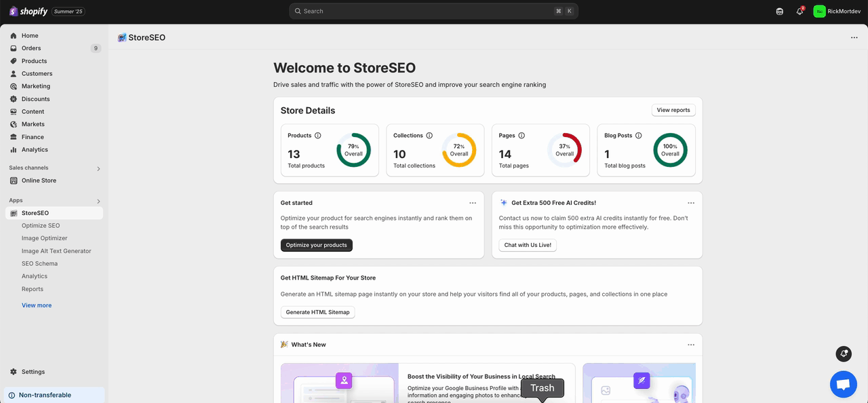Image resolution: width=868 pixels, height=403 pixels.
Task: Click Chat with Us Live button
Action: [x=528, y=245]
